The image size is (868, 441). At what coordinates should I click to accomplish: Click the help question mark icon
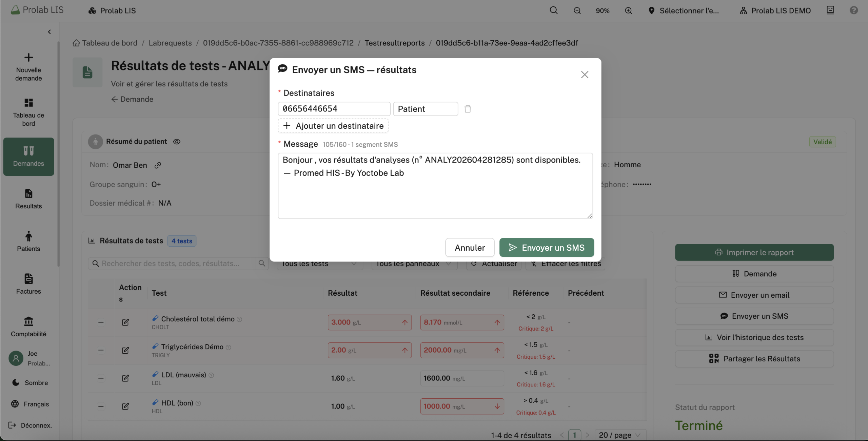click(854, 10)
